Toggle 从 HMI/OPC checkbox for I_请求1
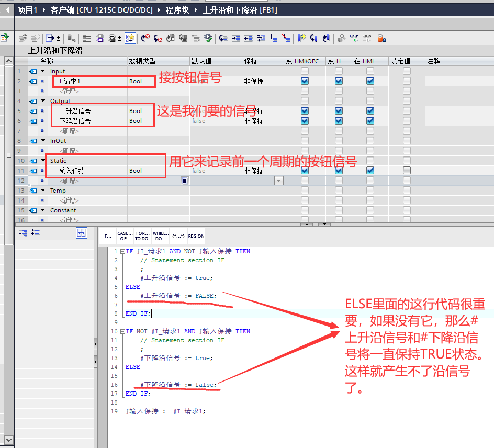Screen dimensions: 494x448 [304, 81]
